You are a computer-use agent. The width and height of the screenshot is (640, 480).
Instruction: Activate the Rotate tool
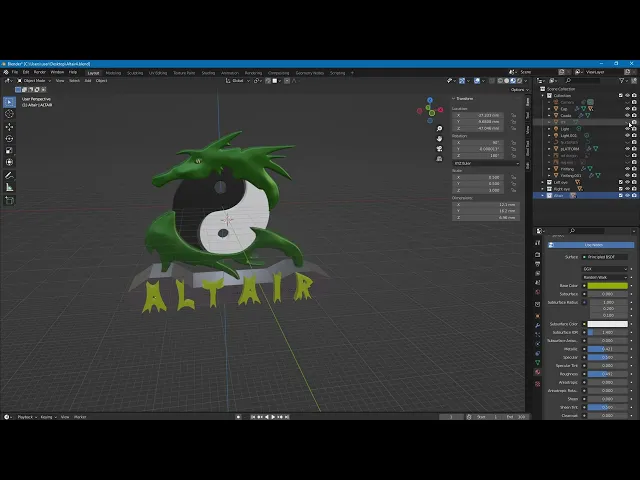pos(9,139)
